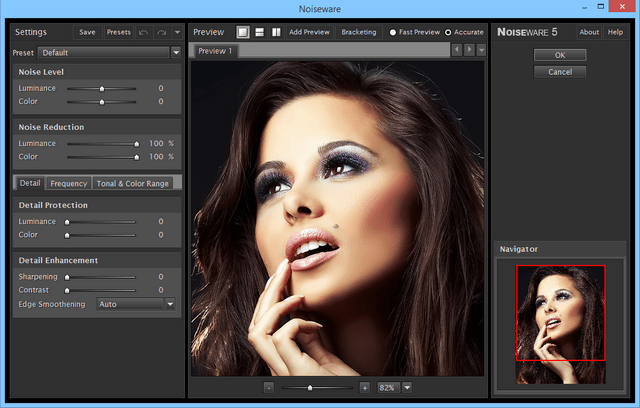Expand the Edge Smoothening dropdown
Image resolution: width=640 pixels, height=408 pixels.
[x=169, y=304]
